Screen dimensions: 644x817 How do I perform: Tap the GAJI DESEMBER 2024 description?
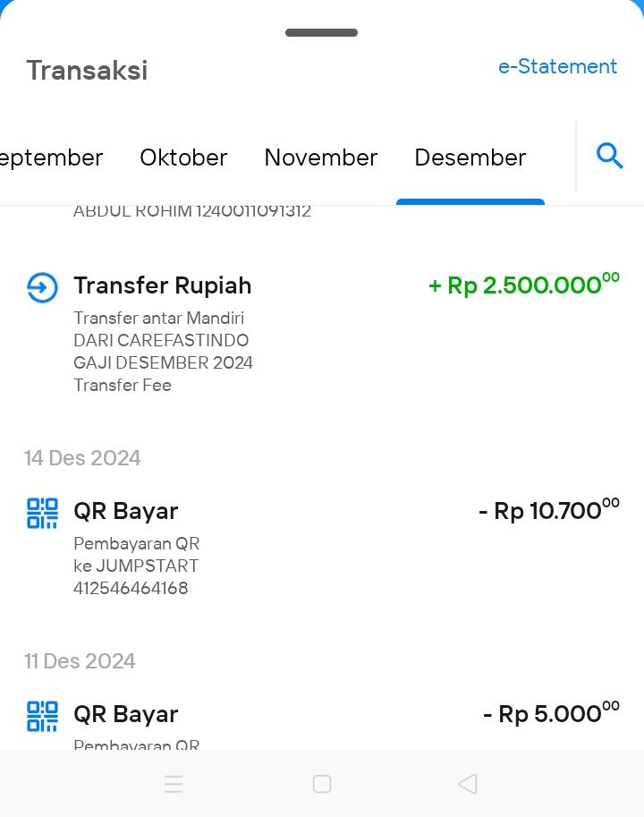tap(163, 362)
